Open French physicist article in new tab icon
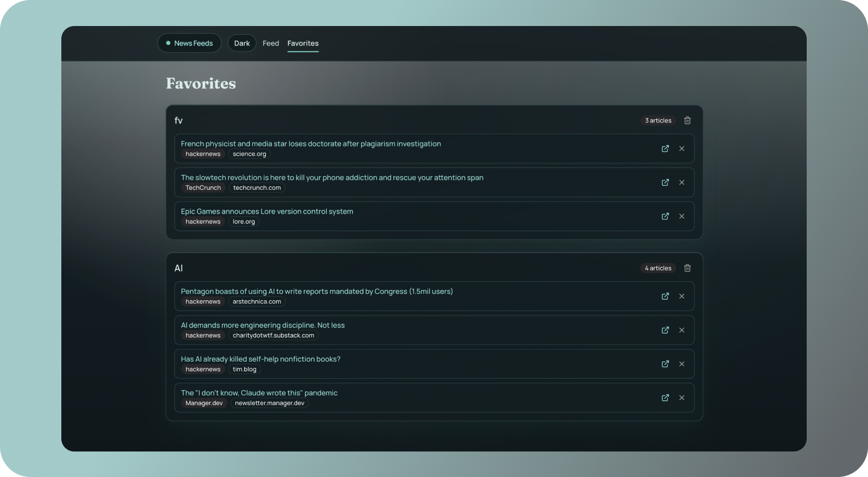 (x=665, y=149)
